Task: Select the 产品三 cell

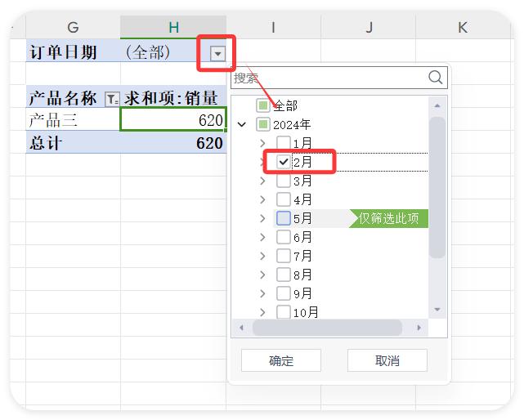Action: [73, 119]
